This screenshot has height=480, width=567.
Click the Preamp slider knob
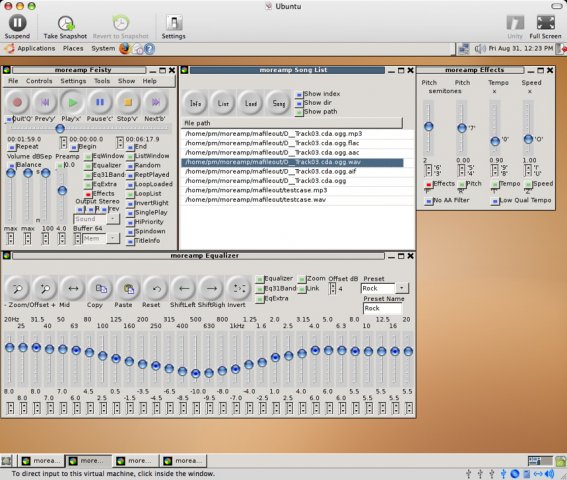click(62, 190)
